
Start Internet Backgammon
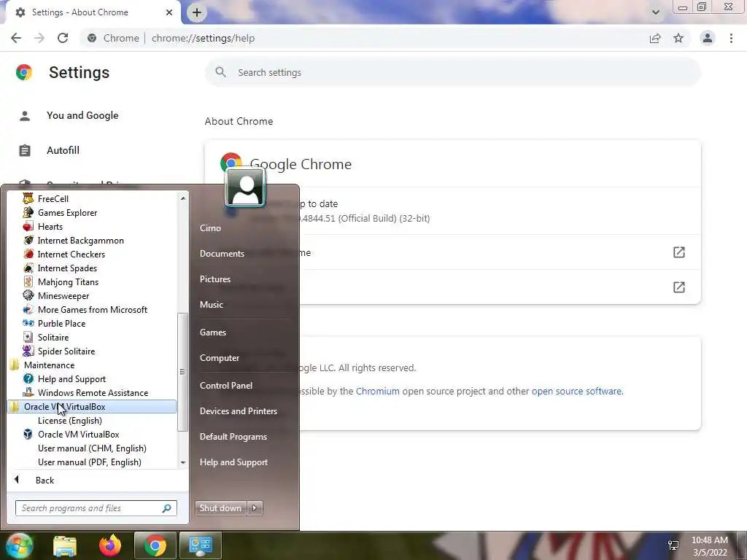[80, 240]
